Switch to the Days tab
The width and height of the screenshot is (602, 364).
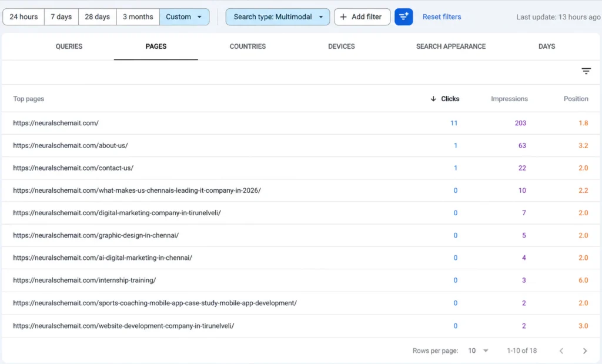pos(547,46)
